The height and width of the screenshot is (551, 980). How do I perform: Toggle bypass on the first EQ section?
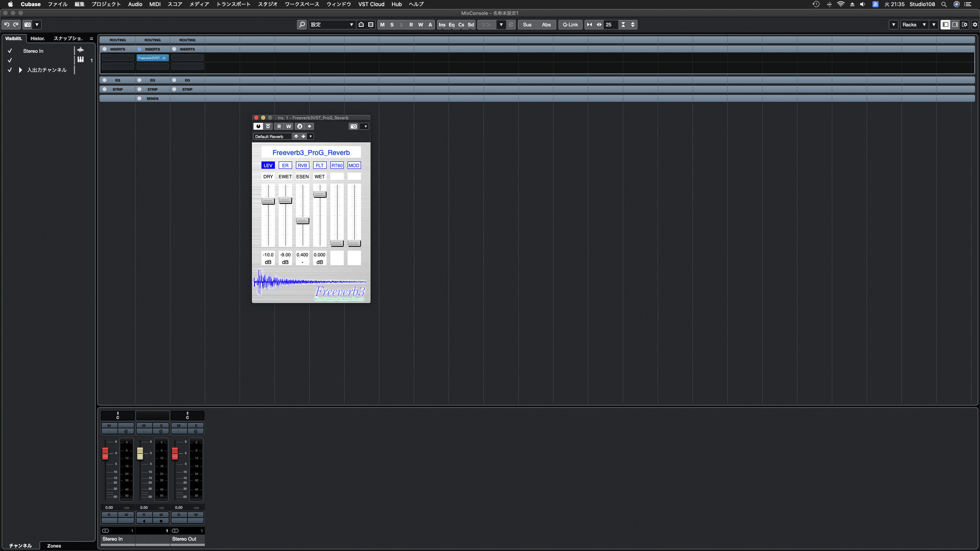tap(104, 80)
